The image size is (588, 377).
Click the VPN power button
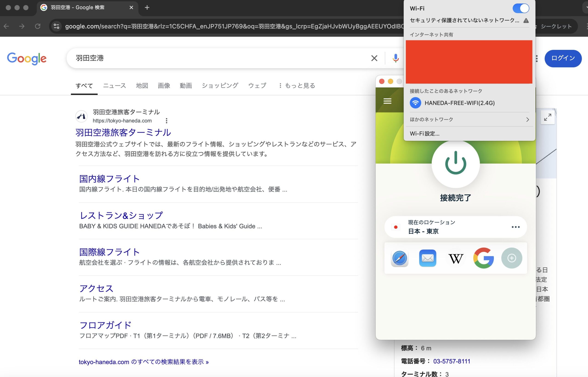455,164
